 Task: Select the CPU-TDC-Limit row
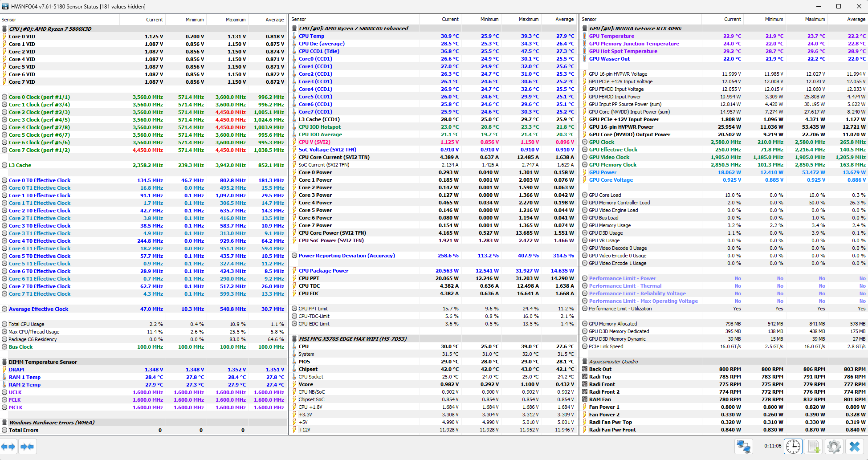pyautogui.click(x=433, y=316)
